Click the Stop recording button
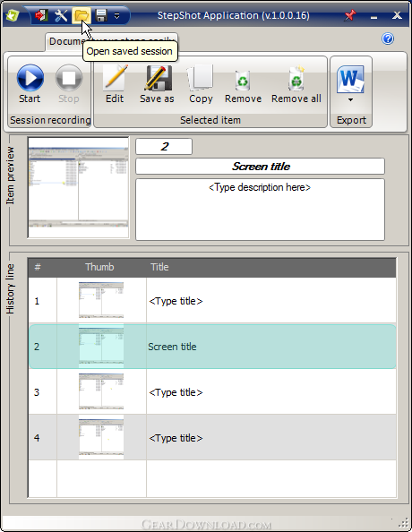412x532 pixels. [x=69, y=83]
